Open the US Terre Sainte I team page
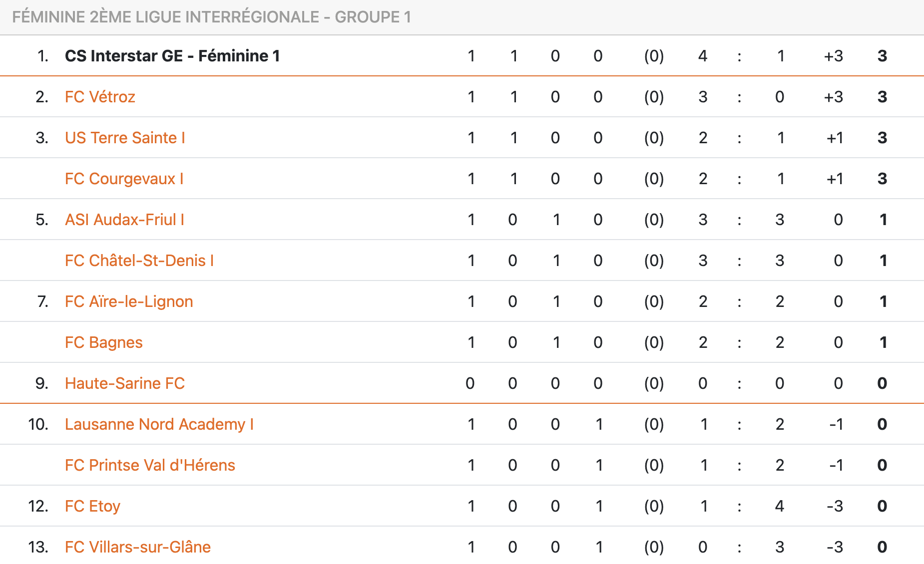 point(125,138)
